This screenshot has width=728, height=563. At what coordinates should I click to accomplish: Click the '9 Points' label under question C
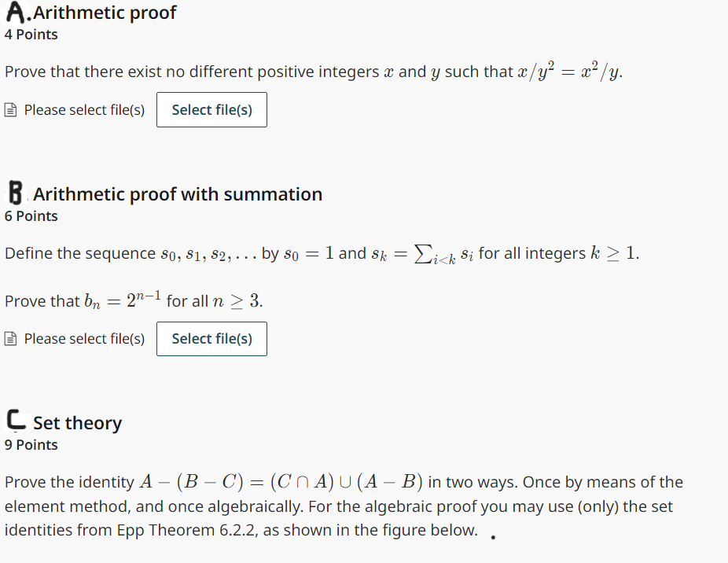pos(31,444)
